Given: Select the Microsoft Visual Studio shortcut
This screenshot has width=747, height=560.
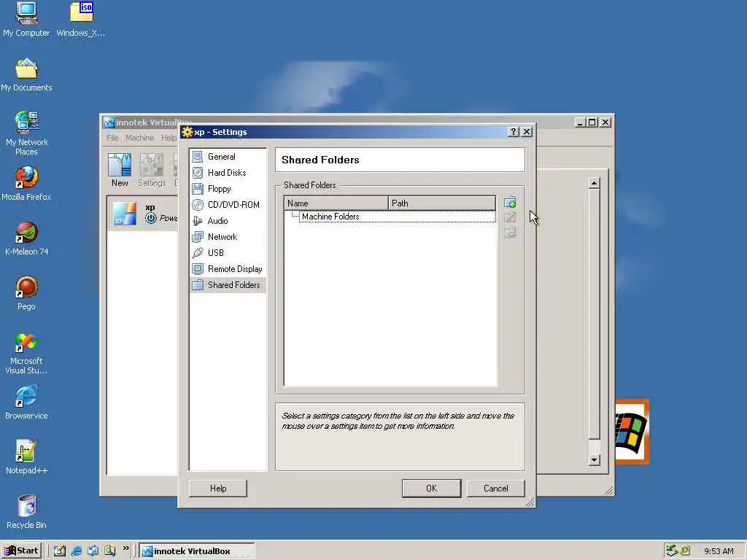Looking at the screenshot, I should coord(26,354).
